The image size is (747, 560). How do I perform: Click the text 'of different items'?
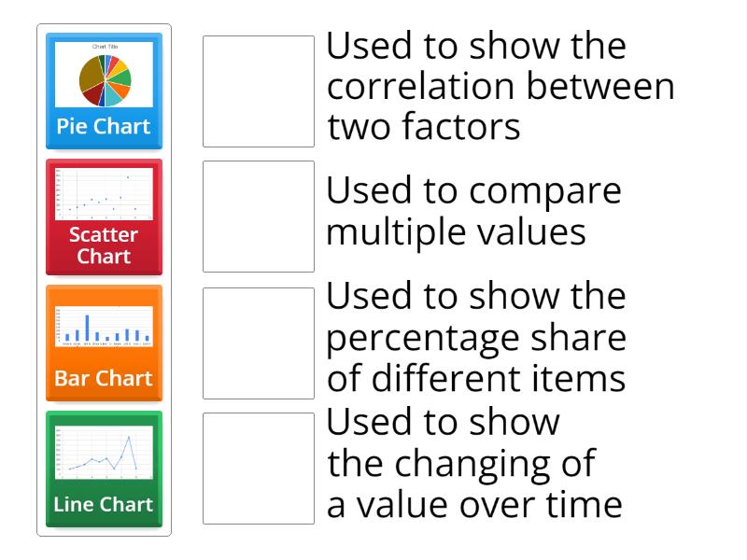475,380
